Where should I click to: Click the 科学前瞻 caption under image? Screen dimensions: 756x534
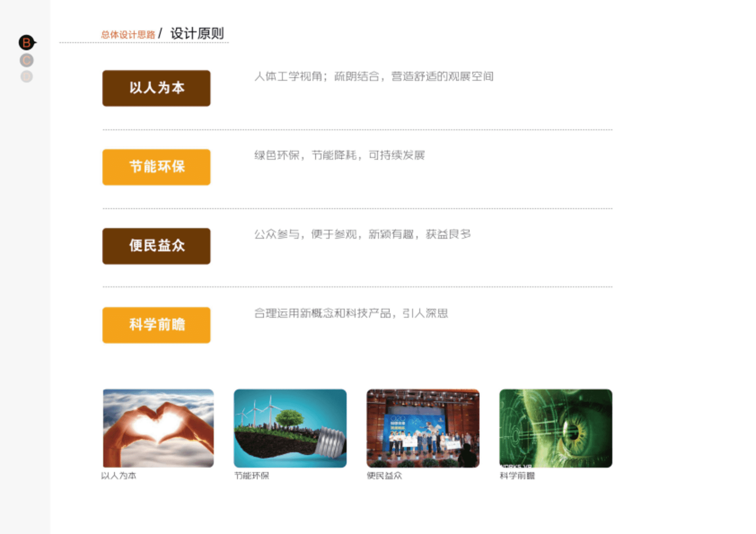[x=517, y=476]
